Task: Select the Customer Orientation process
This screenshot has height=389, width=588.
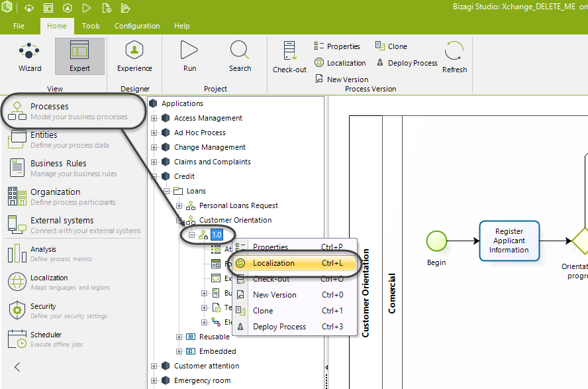Action: pyautogui.click(x=236, y=220)
